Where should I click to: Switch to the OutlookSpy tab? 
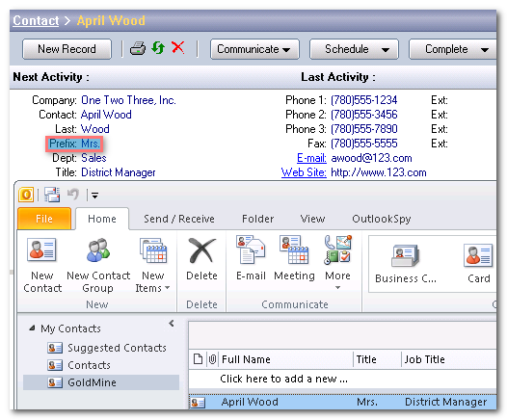382,219
